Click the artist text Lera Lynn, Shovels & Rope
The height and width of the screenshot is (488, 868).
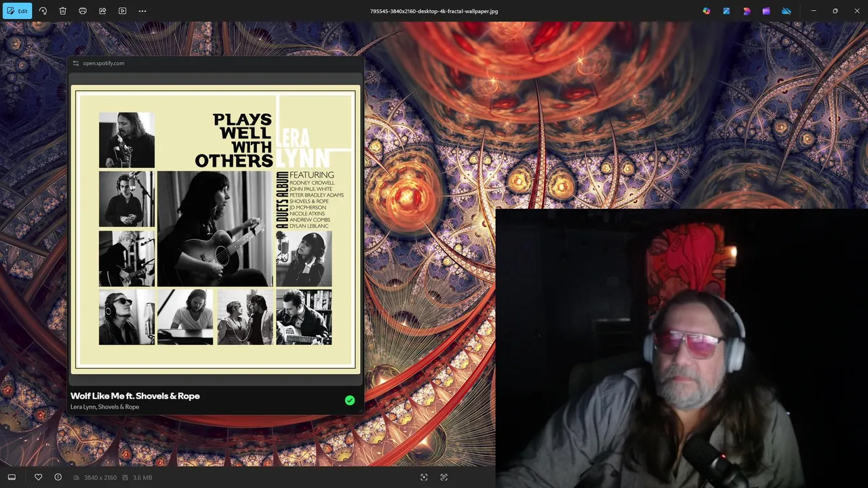[x=104, y=407]
